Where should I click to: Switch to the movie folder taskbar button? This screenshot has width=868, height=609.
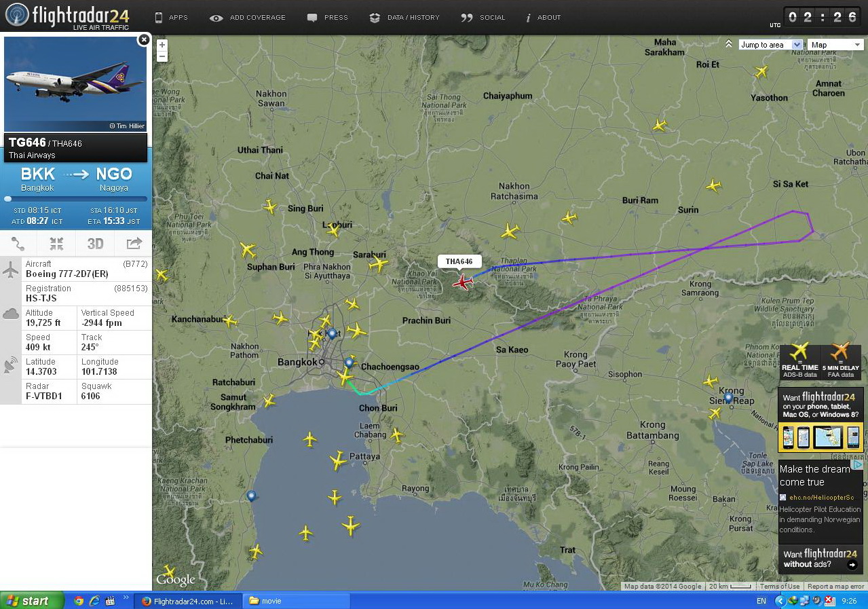pos(297,601)
